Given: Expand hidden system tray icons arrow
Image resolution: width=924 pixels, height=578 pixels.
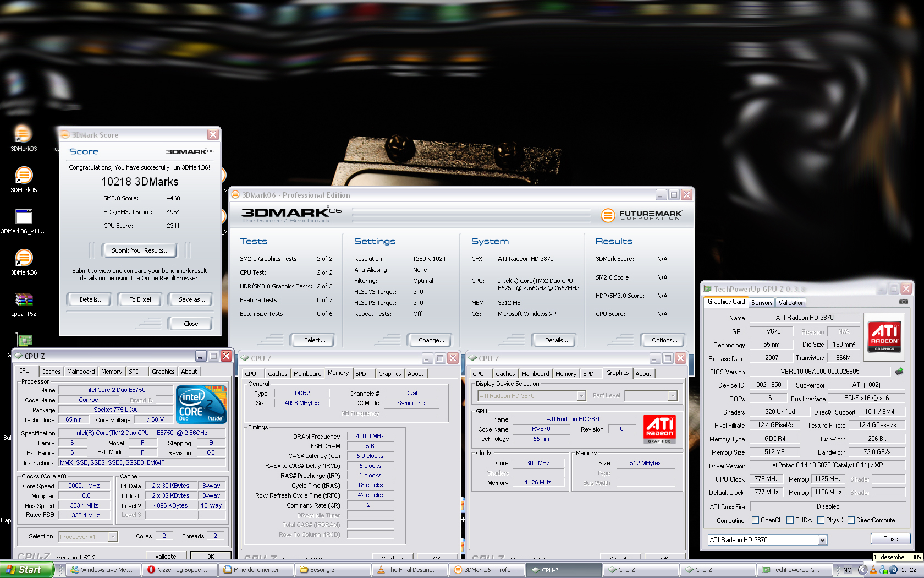Looking at the screenshot, I should click(x=862, y=570).
